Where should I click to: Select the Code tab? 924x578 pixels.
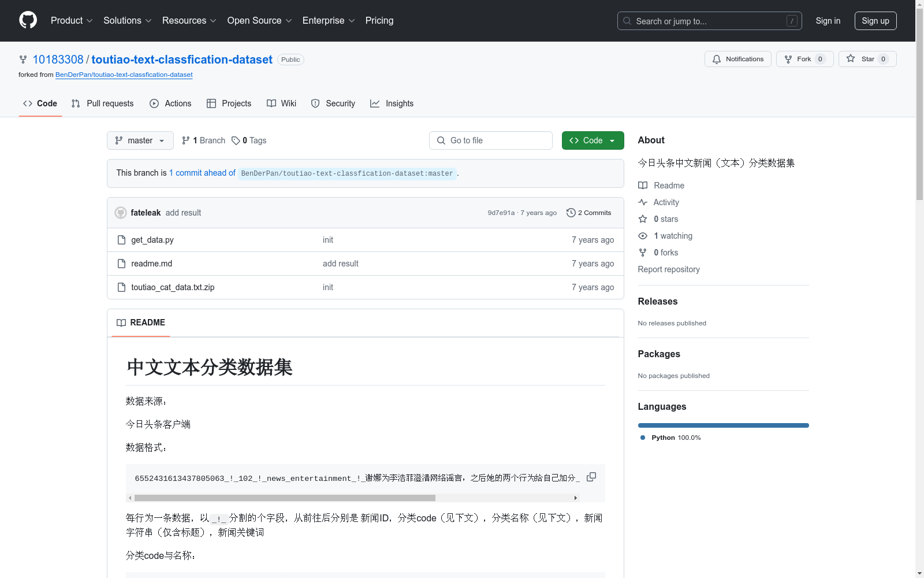pos(40,103)
